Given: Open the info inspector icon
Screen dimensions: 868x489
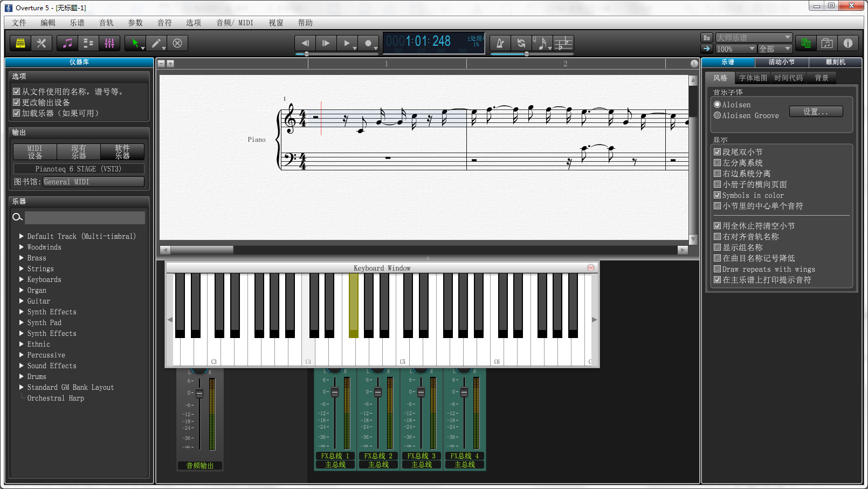Looking at the screenshot, I should 848,43.
